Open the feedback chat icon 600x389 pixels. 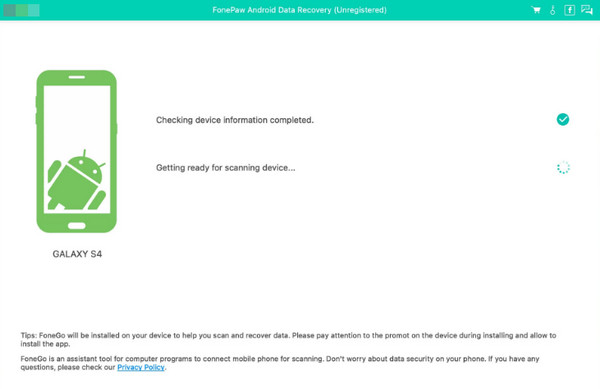(x=587, y=10)
